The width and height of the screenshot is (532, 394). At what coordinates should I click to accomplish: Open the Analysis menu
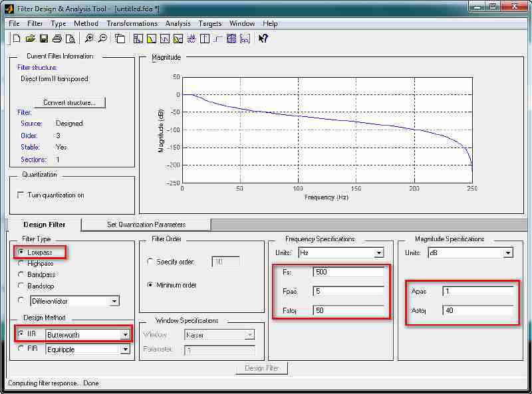[178, 23]
